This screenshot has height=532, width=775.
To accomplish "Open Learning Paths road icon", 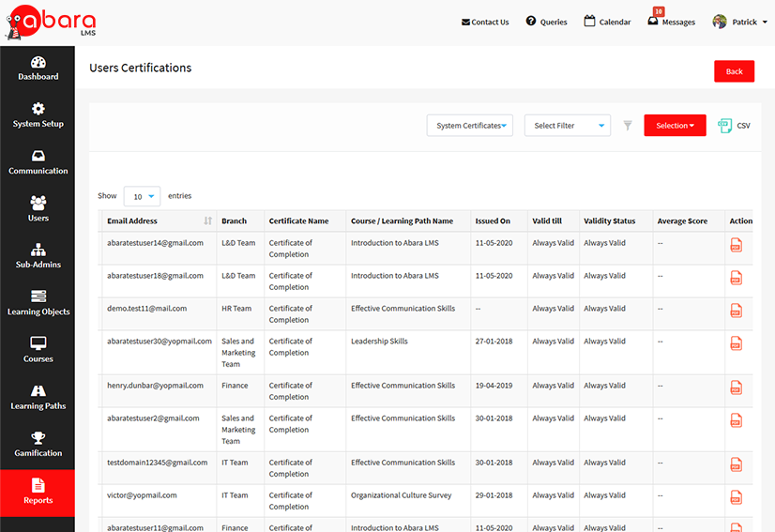I will click(x=38, y=390).
